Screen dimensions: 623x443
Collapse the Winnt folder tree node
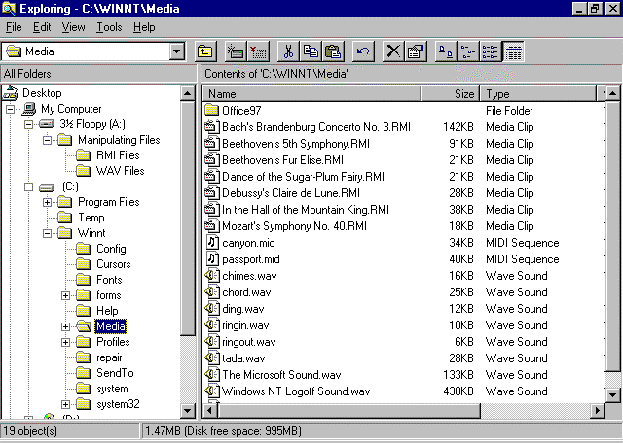click(x=48, y=233)
